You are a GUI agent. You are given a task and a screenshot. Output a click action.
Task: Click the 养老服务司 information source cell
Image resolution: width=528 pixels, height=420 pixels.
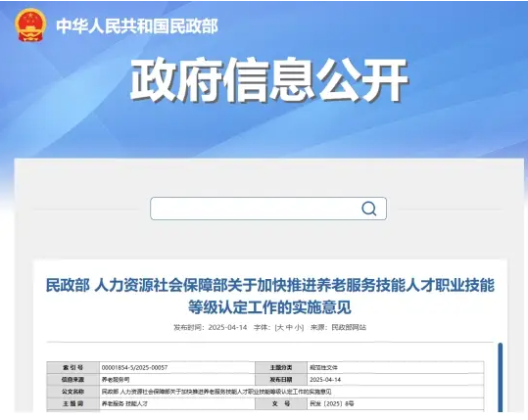tap(177, 380)
